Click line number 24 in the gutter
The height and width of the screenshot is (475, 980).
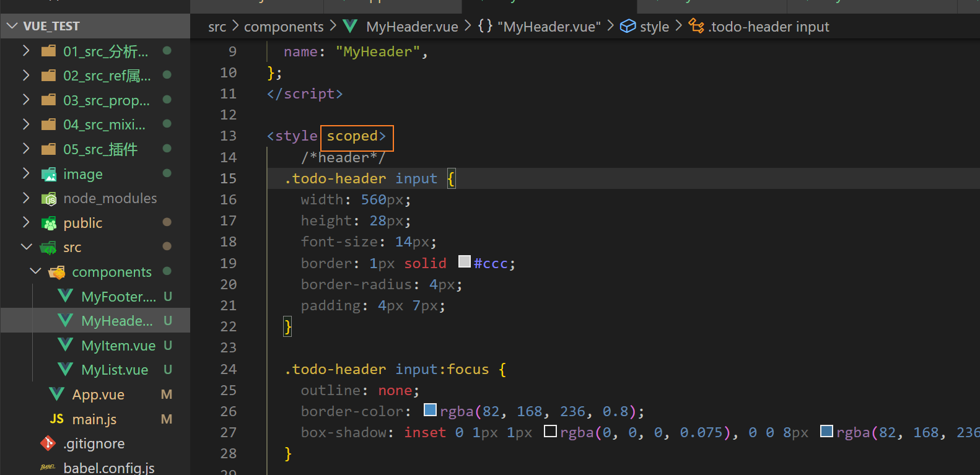(228, 369)
